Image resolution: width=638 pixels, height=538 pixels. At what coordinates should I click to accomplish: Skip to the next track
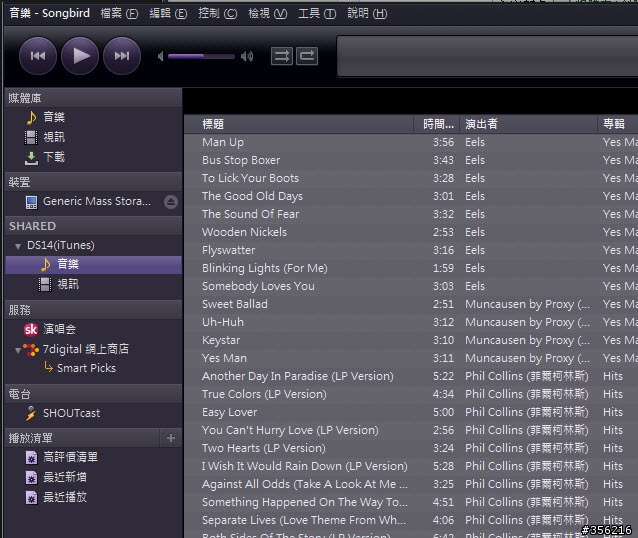tap(122, 56)
